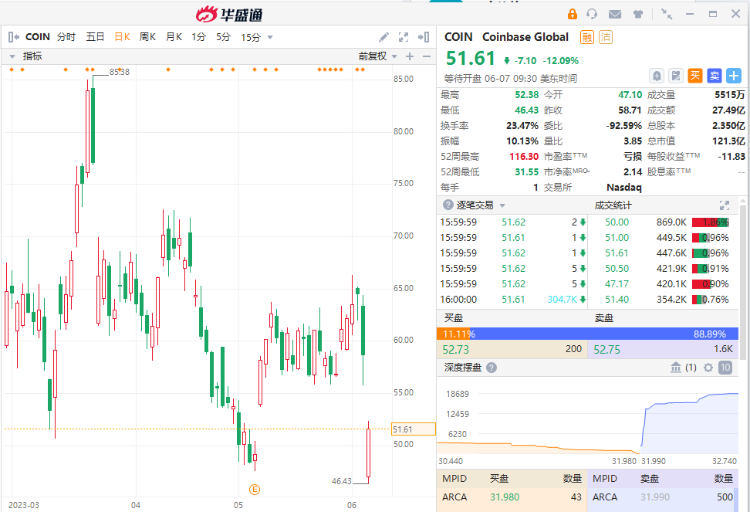This screenshot has width=750, height=512.
Task: Click Coinbase Global stock name
Action: pyautogui.click(x=525, y=37)
